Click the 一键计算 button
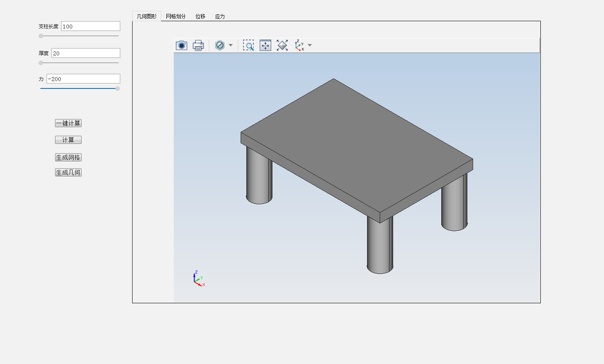The height and width of the screenshot is (364, 604). click(x=68, y=123)
